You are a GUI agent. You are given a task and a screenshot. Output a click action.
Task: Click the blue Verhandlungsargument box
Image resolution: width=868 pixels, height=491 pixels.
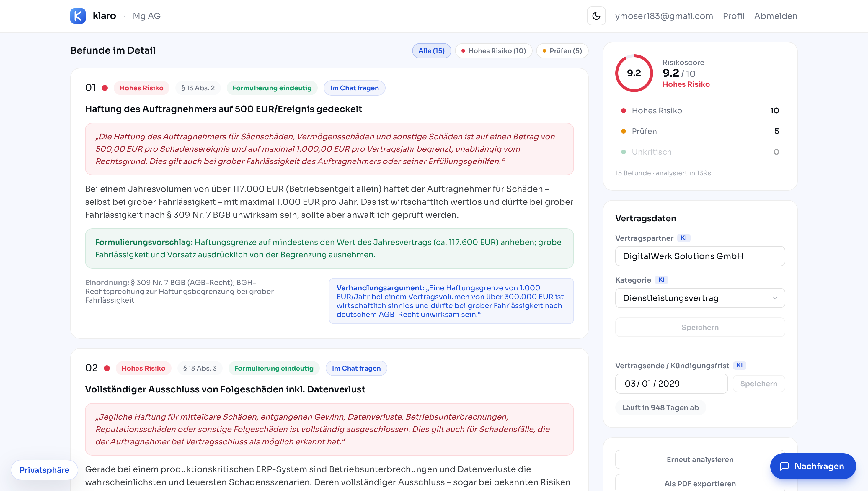451,301
